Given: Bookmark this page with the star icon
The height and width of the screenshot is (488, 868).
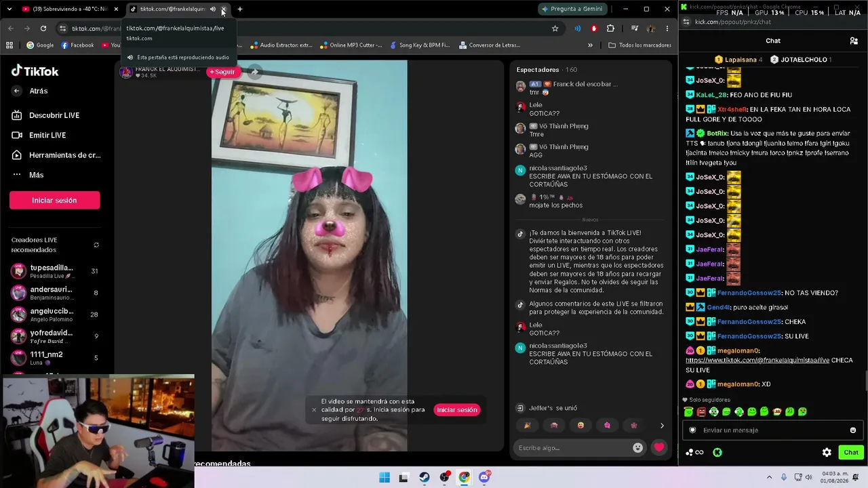Looking at the screenshot, I should [555, 28].
